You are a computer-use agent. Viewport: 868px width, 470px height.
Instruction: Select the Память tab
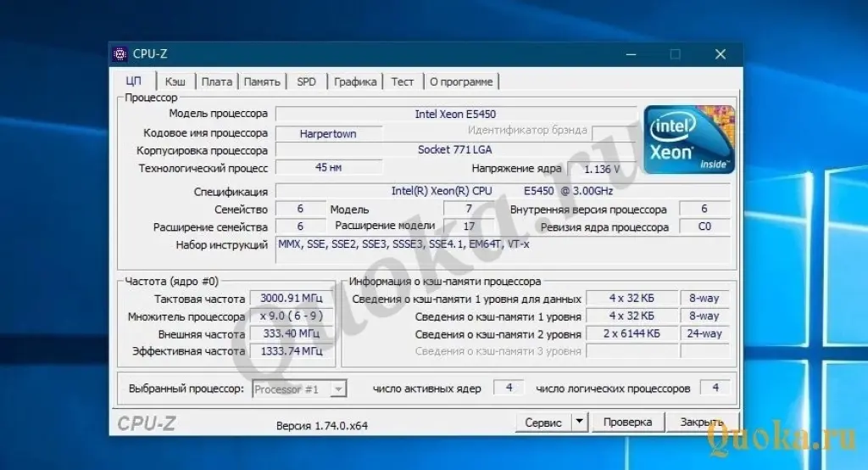point(262,81)
